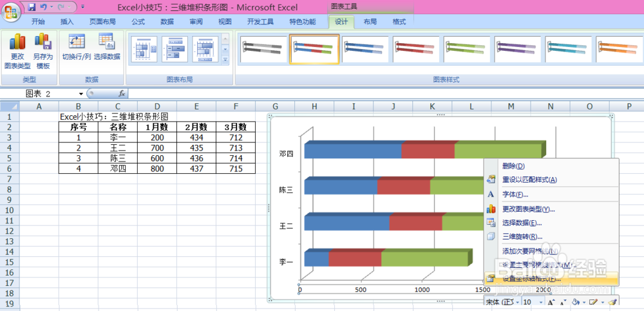Click the format painter brush in mini toolbar

coord(612,303)
